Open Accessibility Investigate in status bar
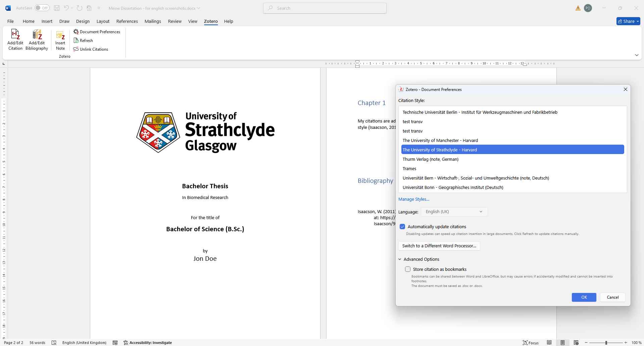 [x=148, y=343]
